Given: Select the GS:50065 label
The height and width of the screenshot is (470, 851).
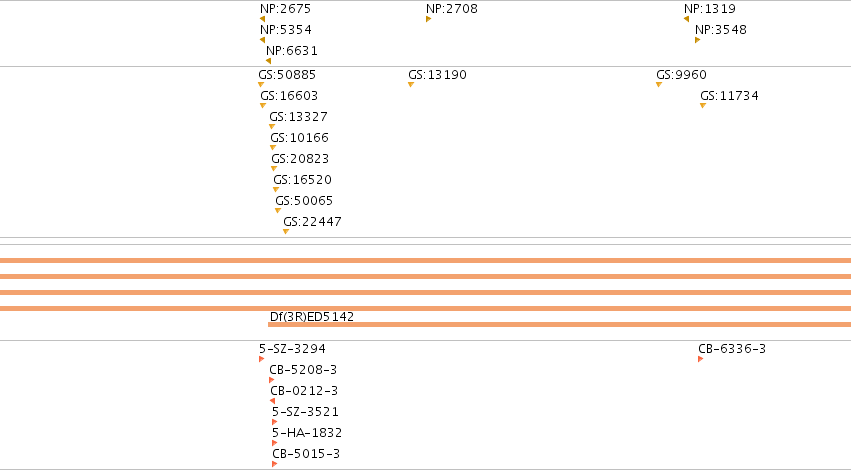Looking at the screenshot, I should pyautogui.click(x=304, y=201).
